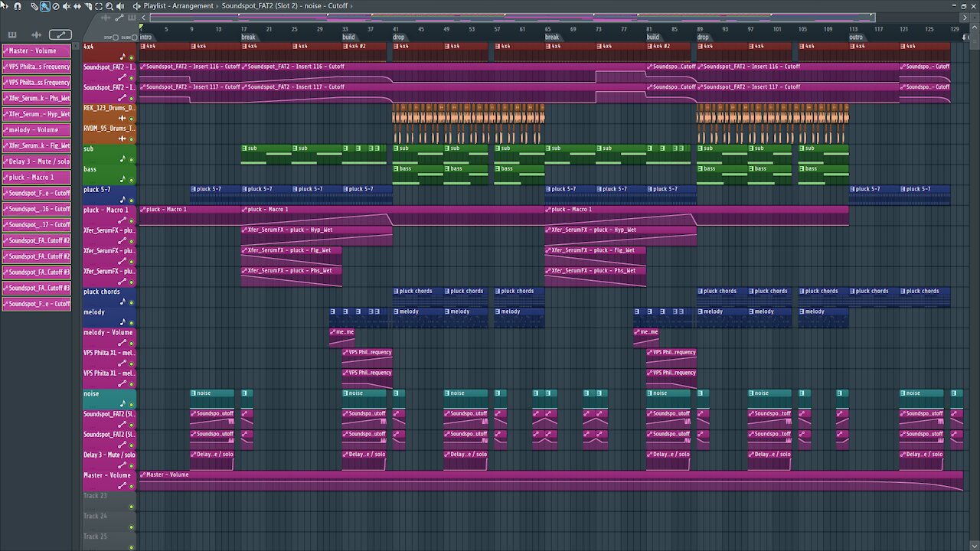Screen dimensions: 980x551
Task: Open first pluck chords clip menu icon
Action: point(397,291)
